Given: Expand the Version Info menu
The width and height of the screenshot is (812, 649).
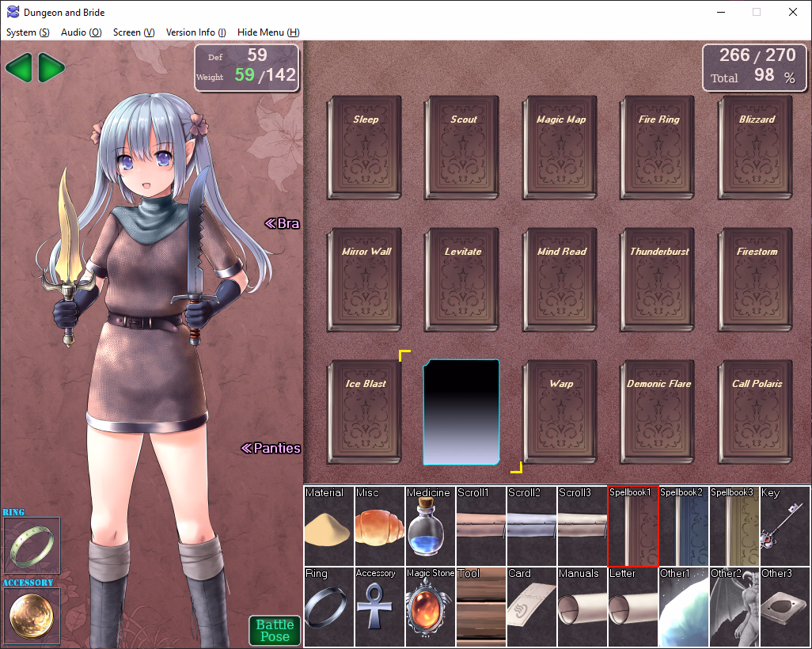Looking at the screenshot, I should [195, 32].
